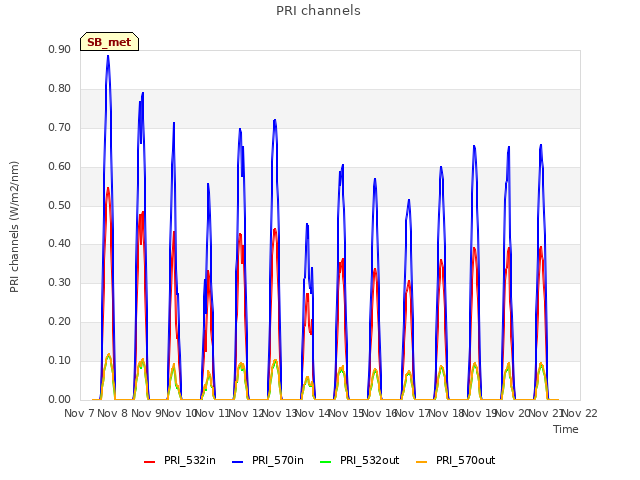
Task: Toggle the PRI_532out legend entry
Action: [x=359, y=460]
